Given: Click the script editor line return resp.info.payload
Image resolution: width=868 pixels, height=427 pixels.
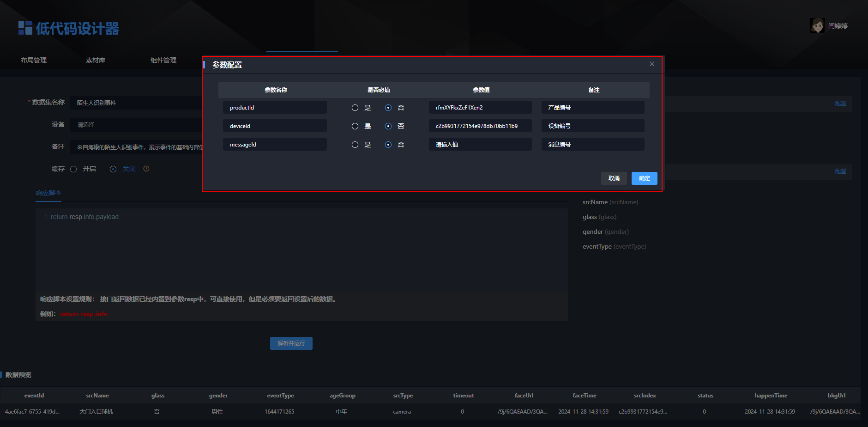Looking at the screenshot, I should [x=84, y=217].
